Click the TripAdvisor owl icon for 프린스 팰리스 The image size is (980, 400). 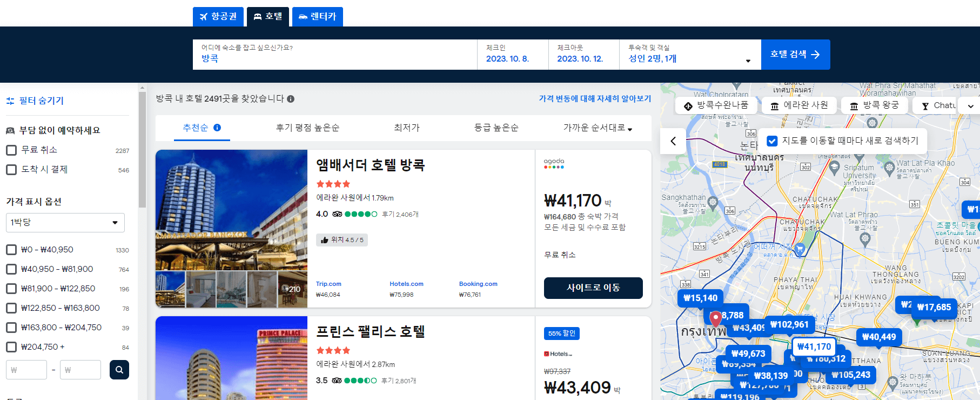pos(337,381)
